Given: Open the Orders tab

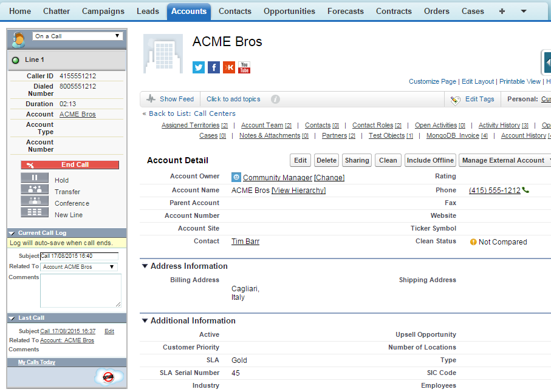Looking at the screenshot, I should 436,12.
